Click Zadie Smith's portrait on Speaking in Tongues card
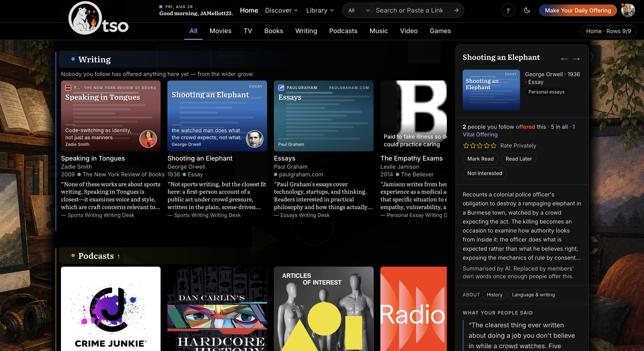This screenshot has height=351, width=644. pos(148,139)
